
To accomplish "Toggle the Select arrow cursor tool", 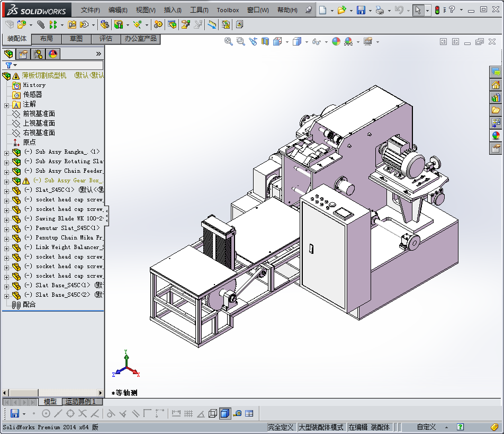I will click(x=418, y=10).
